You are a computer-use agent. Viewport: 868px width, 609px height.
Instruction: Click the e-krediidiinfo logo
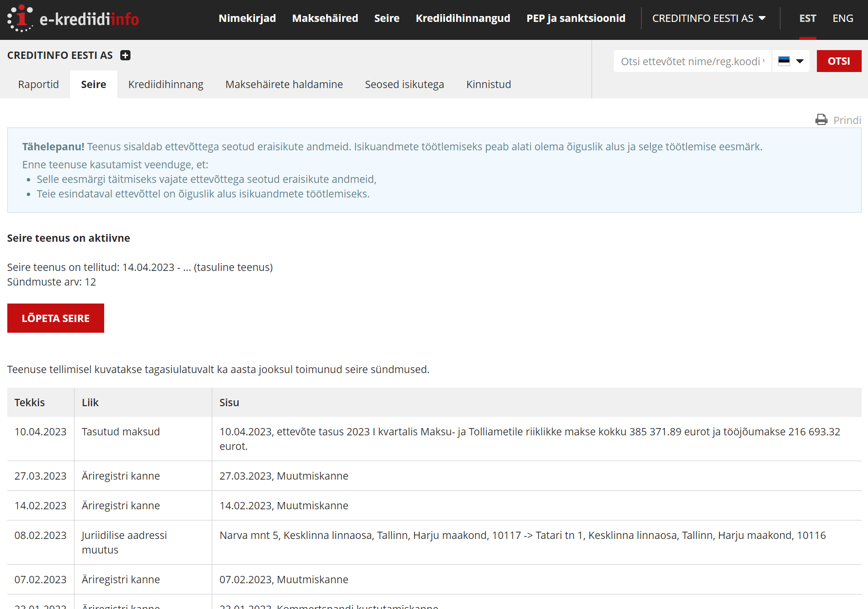[x=73, y=19]
